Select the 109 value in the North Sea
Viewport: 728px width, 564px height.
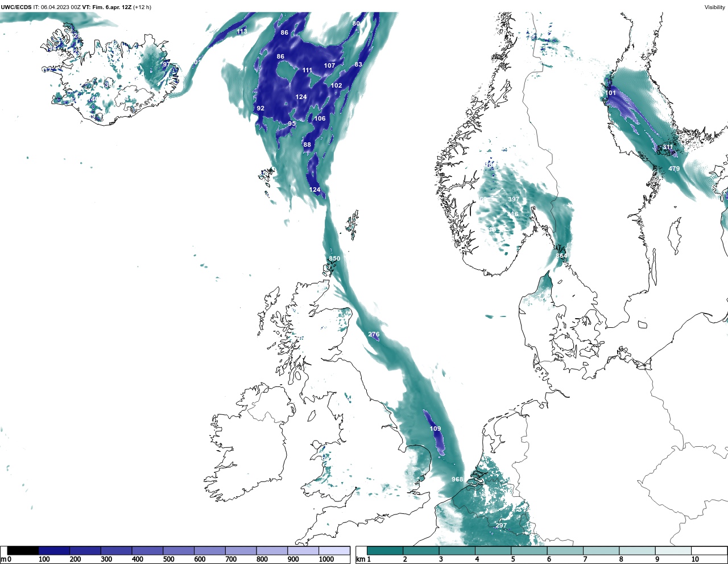tap(435, 429)
